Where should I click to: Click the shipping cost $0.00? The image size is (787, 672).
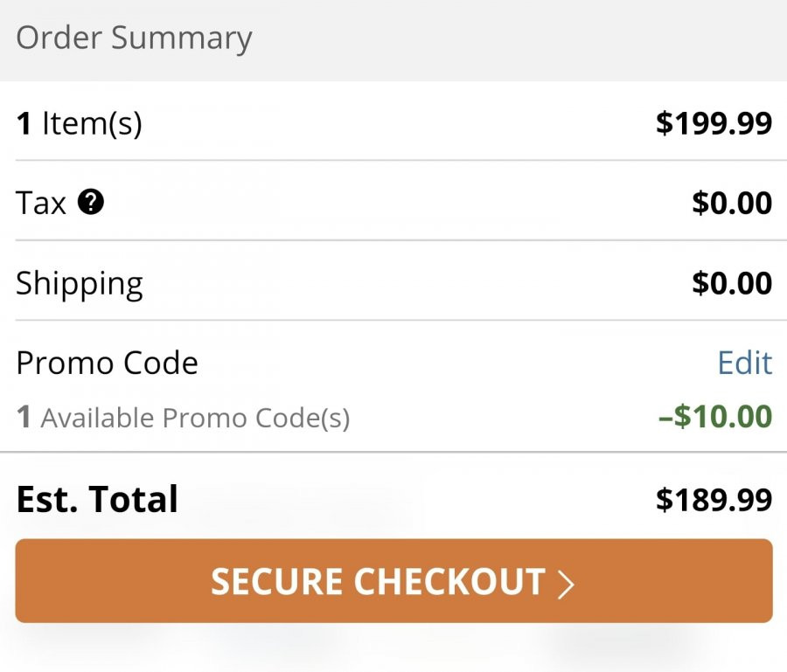point(732,283)
